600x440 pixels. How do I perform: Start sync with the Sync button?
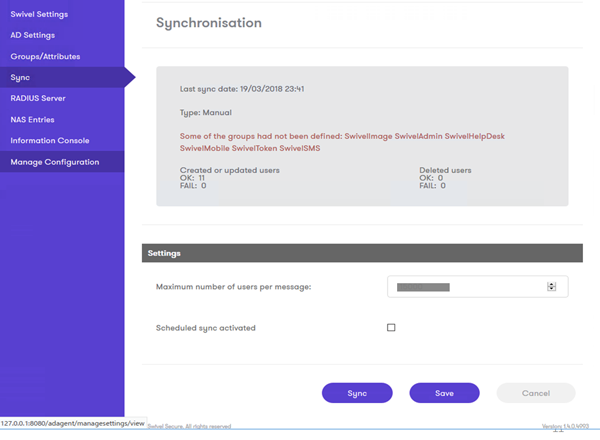pos(357,393)
